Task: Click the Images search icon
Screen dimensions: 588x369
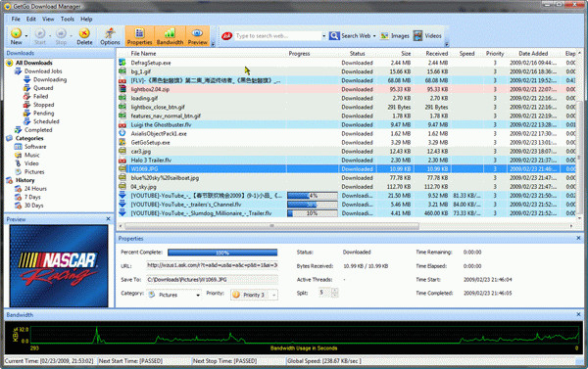Action: [384, 36]
